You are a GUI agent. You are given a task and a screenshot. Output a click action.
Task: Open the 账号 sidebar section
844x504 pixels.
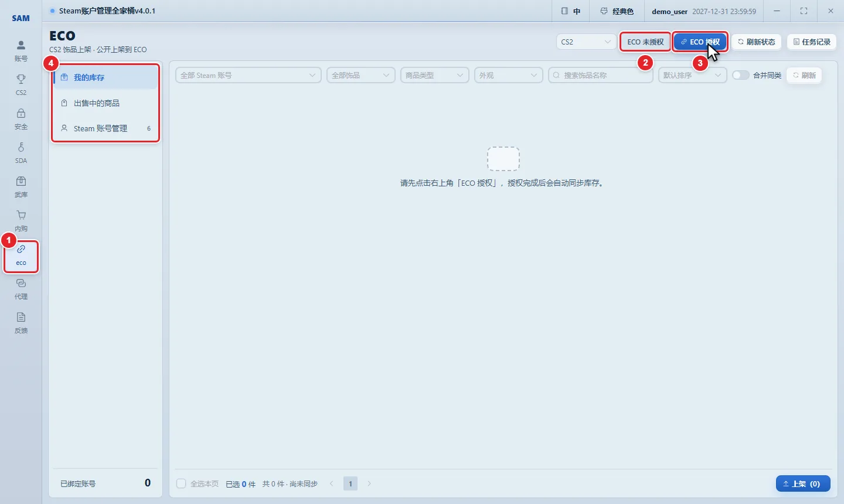[x=21, y=51]
